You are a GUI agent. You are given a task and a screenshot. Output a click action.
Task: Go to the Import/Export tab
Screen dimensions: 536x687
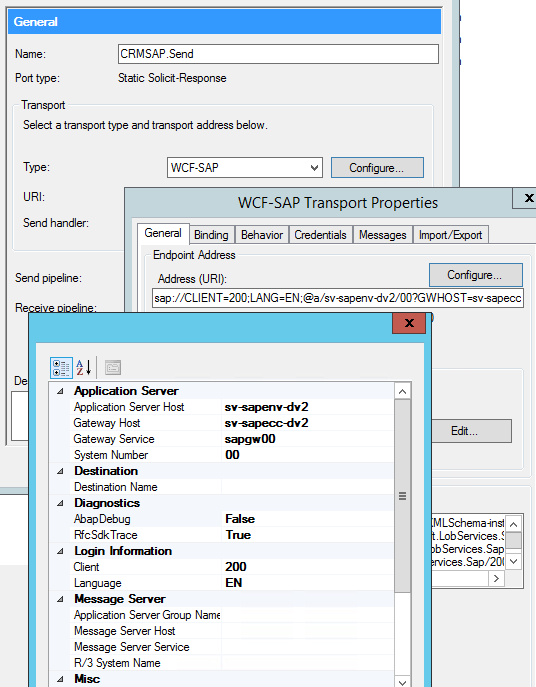tap(451, 235)
